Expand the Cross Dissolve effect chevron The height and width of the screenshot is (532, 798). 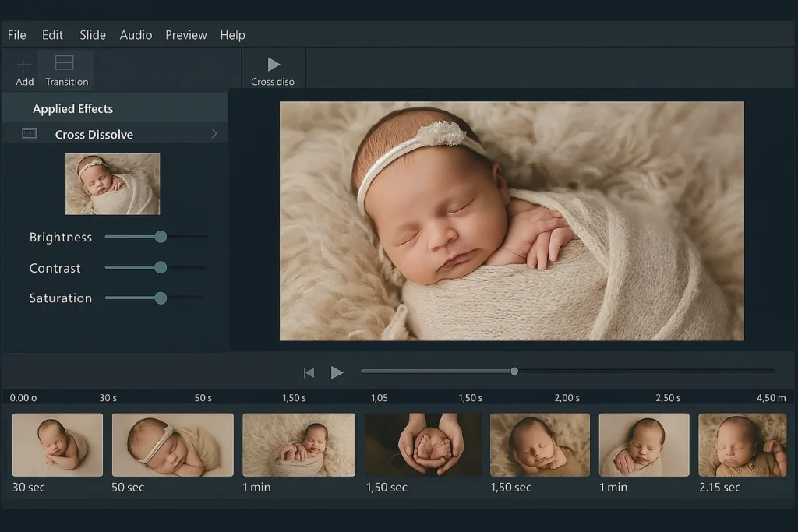tap(214, 134)
